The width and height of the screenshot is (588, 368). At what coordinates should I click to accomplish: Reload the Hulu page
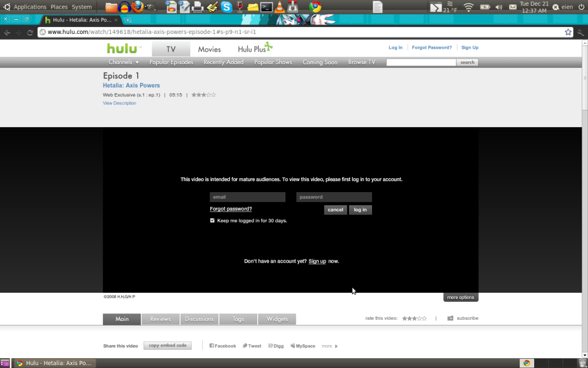[30, 32]
